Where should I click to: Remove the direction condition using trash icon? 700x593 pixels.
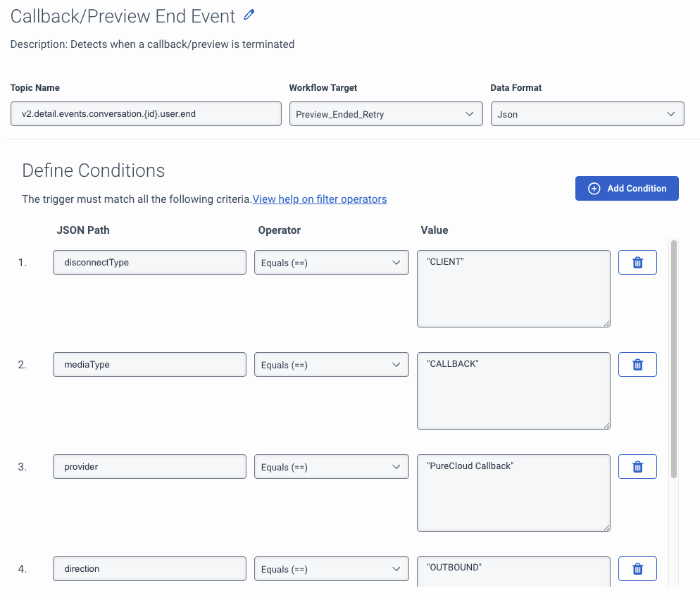point(637,569)
